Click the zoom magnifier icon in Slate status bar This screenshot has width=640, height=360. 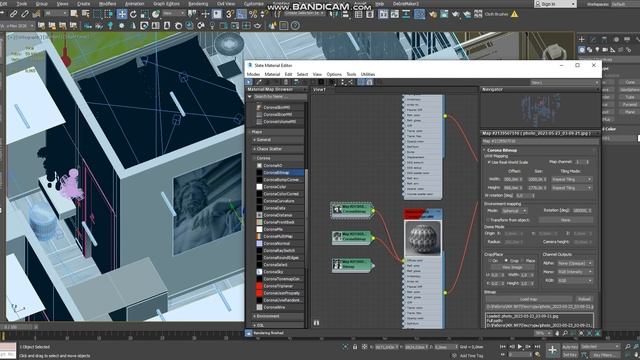tap(565, 333)
